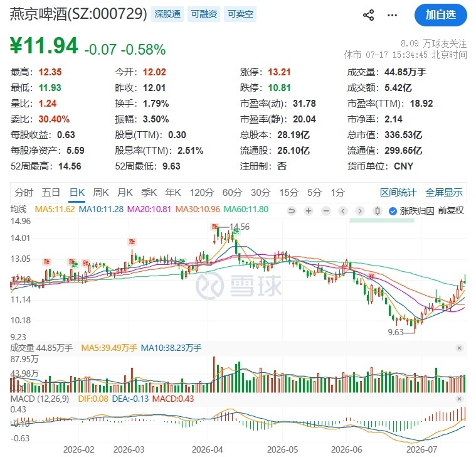The height and width of the screenshot is (457, 476).
Task: Click the 8.09 万球友关注 followers text
Action: pyautogui.click(x=433, y=43)
